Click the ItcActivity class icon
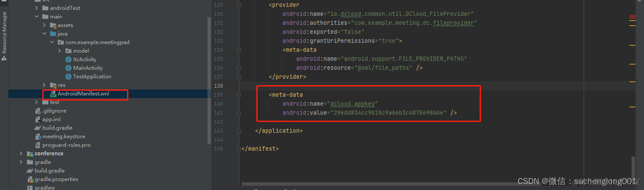 pyautogui.click(x=68, y=59)
